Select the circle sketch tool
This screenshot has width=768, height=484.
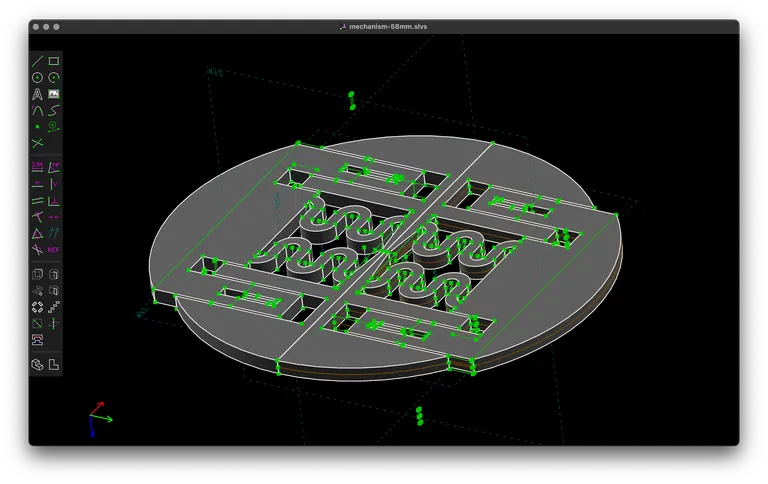pos(37,77)
